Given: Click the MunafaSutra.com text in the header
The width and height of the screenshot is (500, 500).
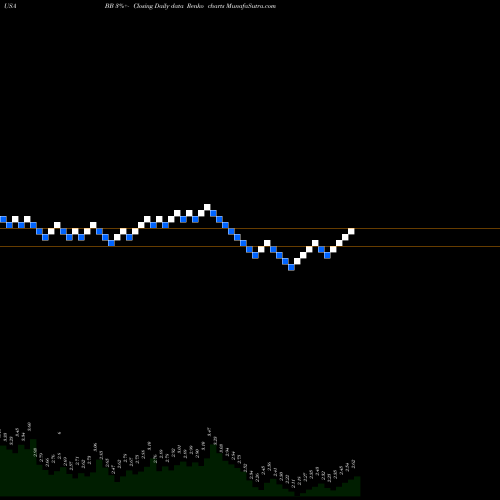Looking at the screenshot, I should pos(251,6).
